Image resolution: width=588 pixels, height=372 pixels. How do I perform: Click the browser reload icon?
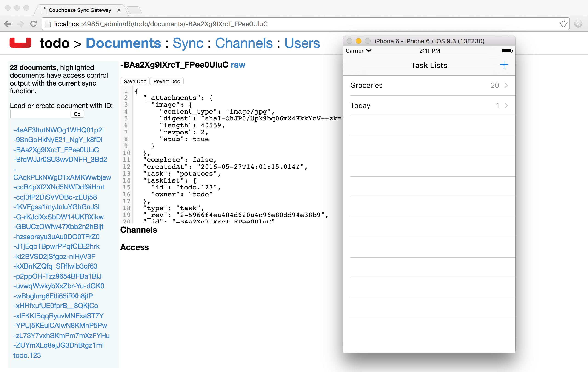(x=34, y=24)
